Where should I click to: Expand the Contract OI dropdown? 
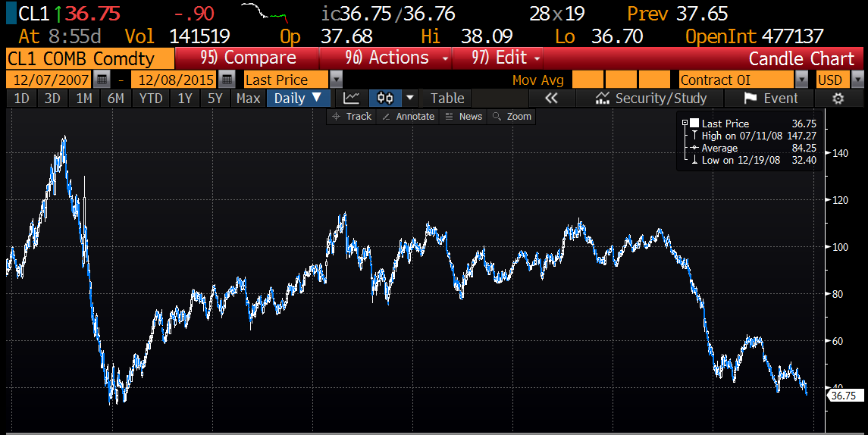pos(801,80)
